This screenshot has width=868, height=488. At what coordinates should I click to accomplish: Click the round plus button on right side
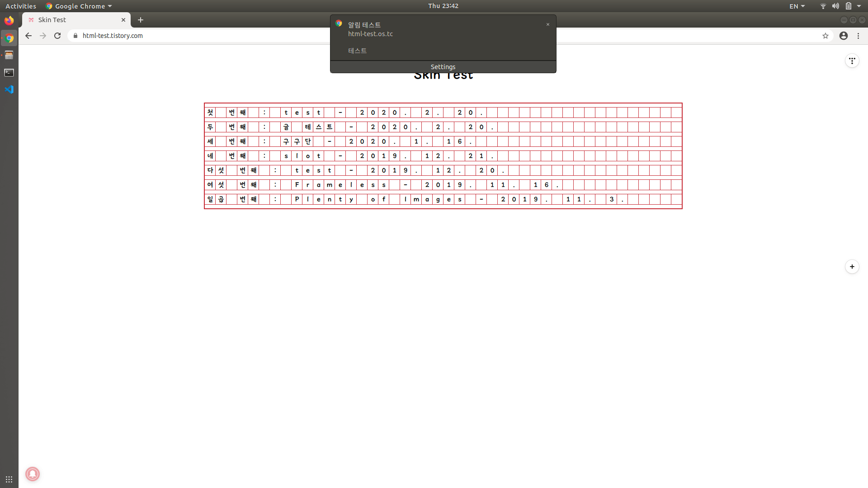(852, 267)
